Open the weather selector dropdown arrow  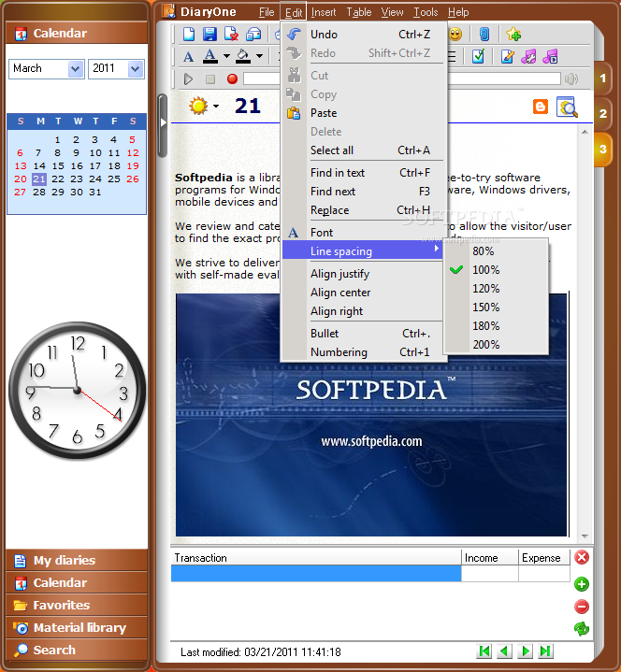tap(216, 106)
